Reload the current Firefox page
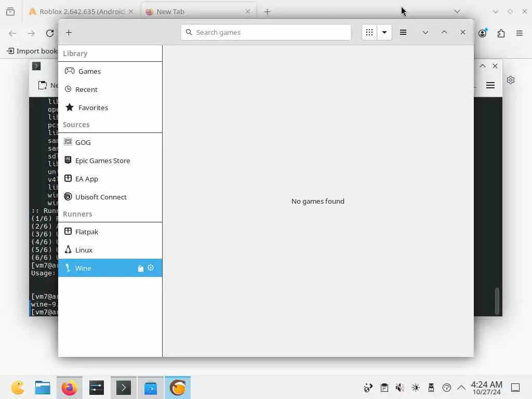 50,33
